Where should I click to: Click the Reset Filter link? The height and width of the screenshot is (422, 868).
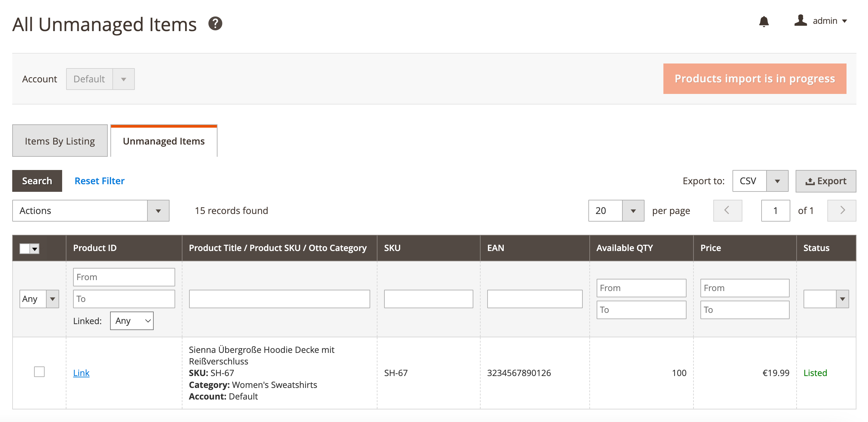tap(99, 181)
